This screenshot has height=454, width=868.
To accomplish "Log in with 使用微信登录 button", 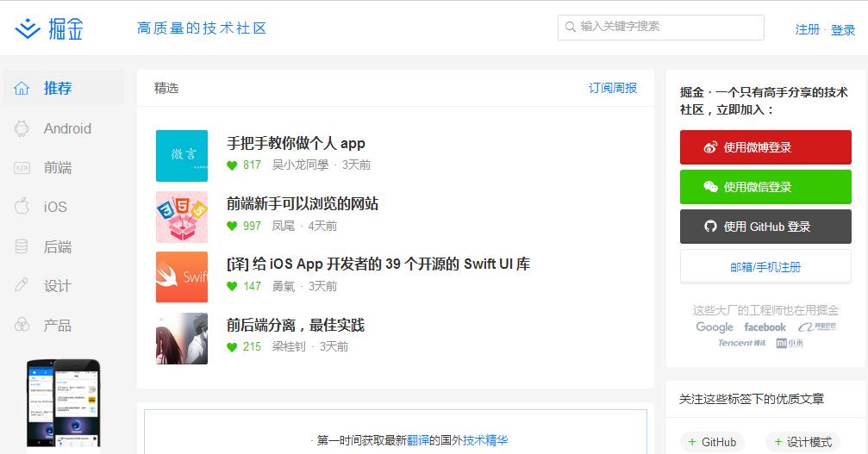I will pos(765,187).
